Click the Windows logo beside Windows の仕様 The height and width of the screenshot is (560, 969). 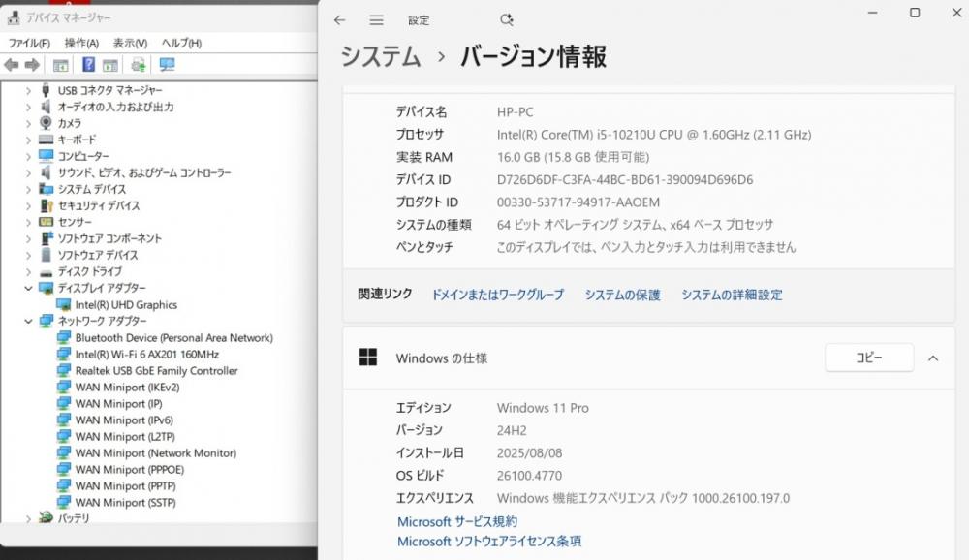pos(367,358)
